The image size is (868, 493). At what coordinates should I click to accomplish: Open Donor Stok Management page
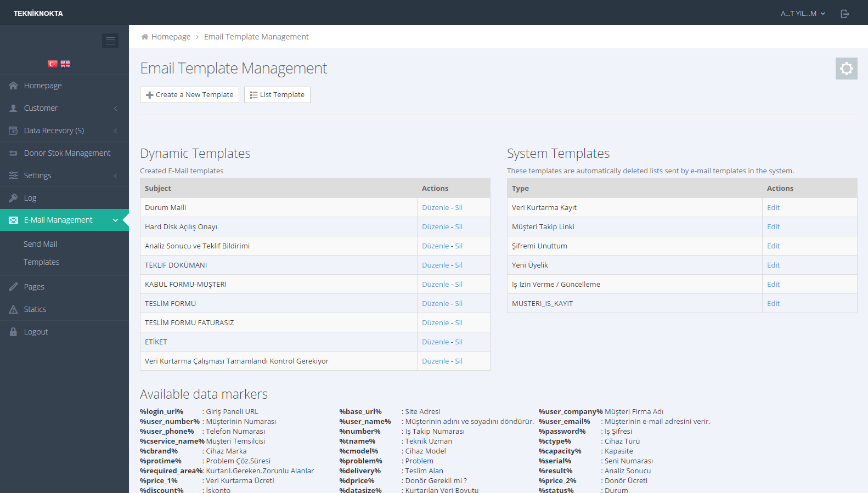tap(67, 153)
